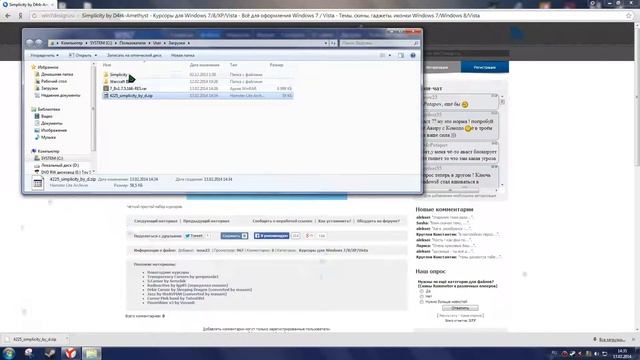The width and height of the screenshot is (640, 360).
Task: Select Избранное in navigation pane
Action: coord(47,67)
